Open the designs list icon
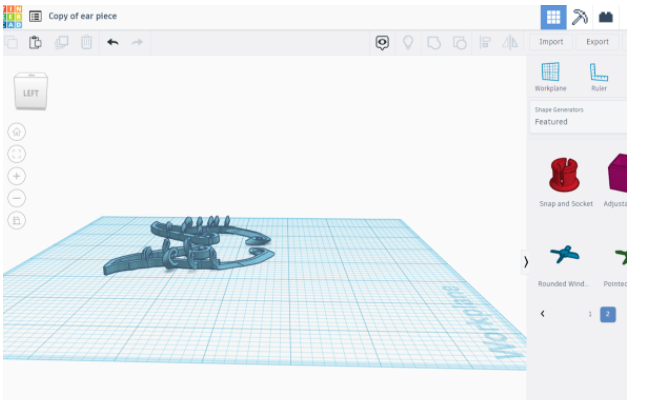653x400 pixels. tap(35, 16)
